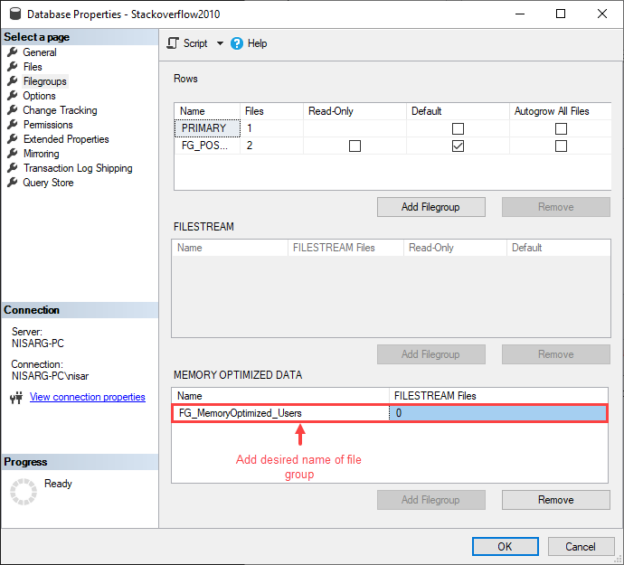Select the General page wrench icon
The height and width of the screenshot is (565, 624).
pos(12,52)
